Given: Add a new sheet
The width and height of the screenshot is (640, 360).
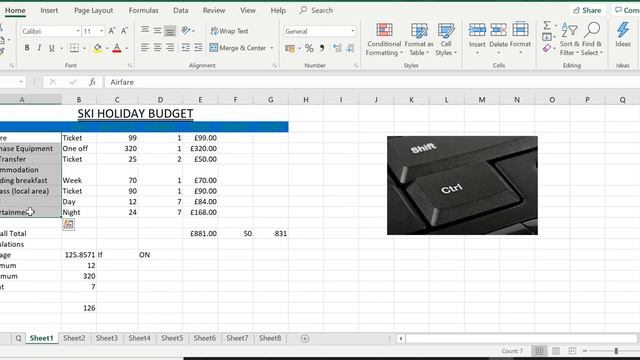Looking at the screenshot, I should pos(305,338).
